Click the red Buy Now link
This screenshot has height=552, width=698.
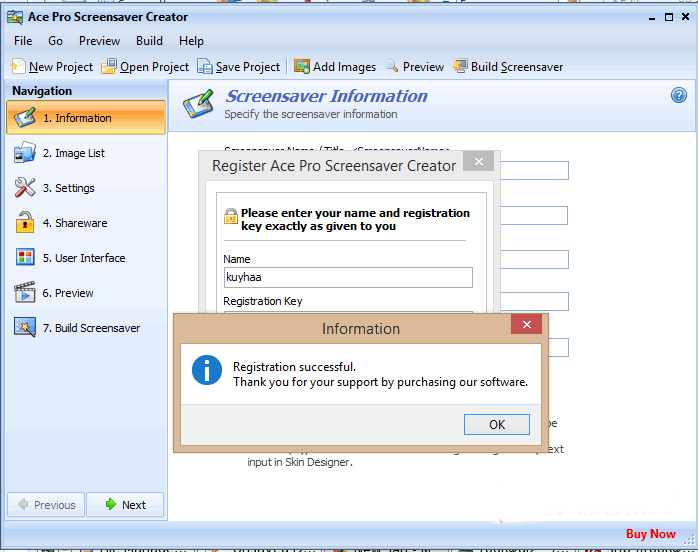(x=651, y=534)
